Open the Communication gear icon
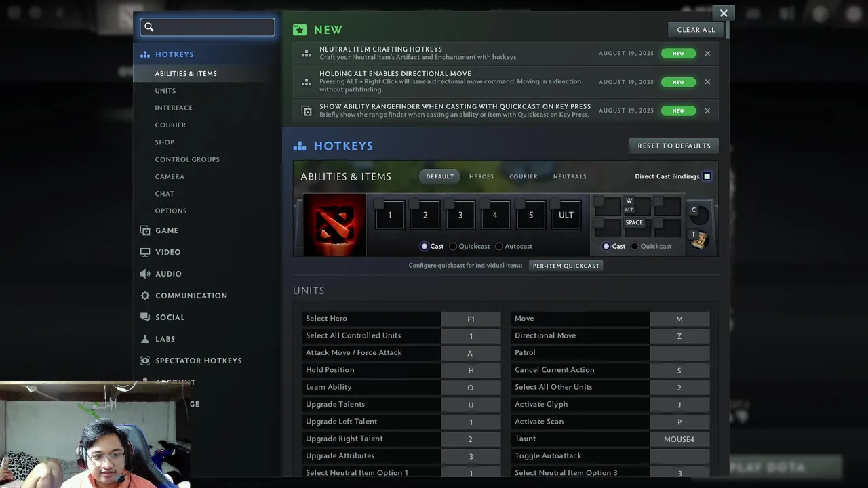Screen dimensions: 868x488 coord(145,296)
